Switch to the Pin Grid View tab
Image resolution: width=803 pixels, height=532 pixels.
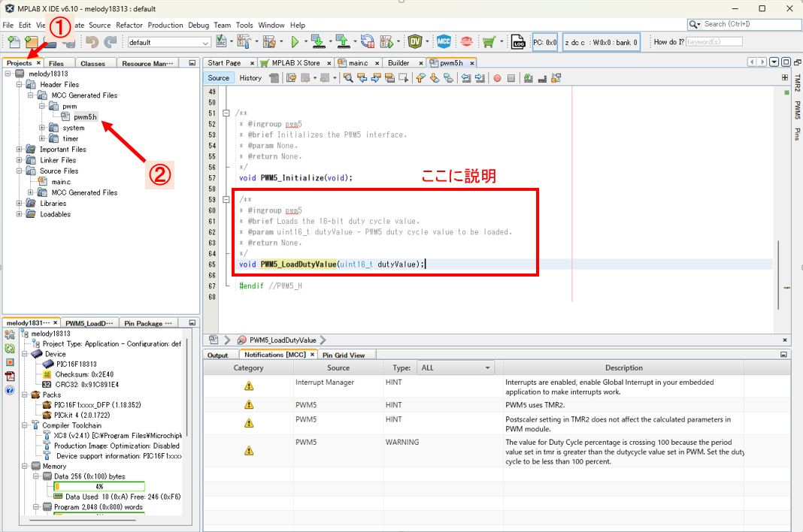(x=344, y=355)
